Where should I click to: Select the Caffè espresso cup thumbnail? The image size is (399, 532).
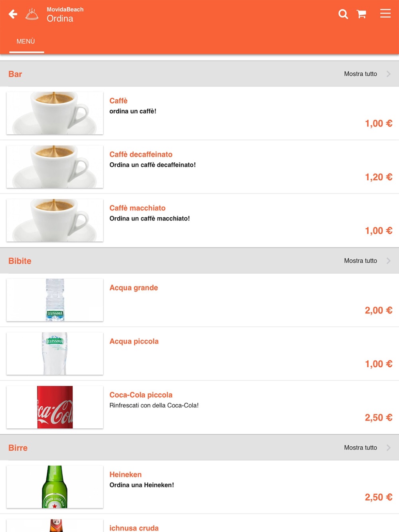[55, 113]
